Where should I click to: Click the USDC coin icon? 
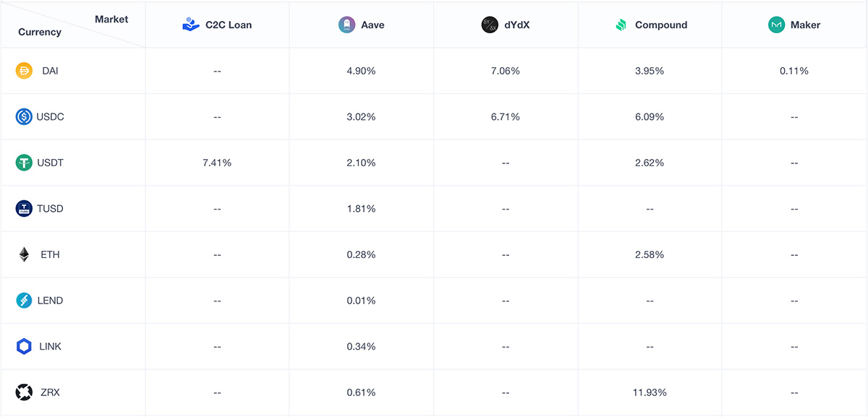click(24, 116)
